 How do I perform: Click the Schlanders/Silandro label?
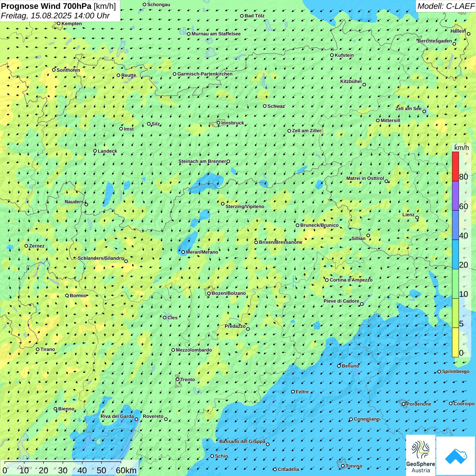pyautogui.click(x=101, y=258)
